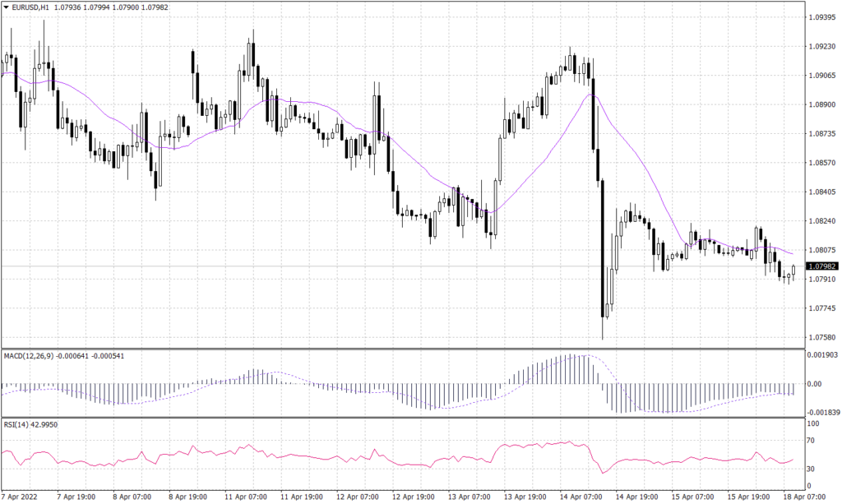Click the 7 Apr 2022 date label
842x504 pixels.
point(20,497)
